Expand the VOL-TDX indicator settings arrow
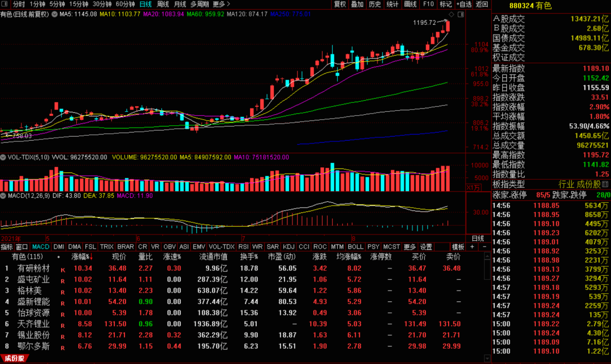This screenshot has height=364, width=611. click(x=3, y=157)
